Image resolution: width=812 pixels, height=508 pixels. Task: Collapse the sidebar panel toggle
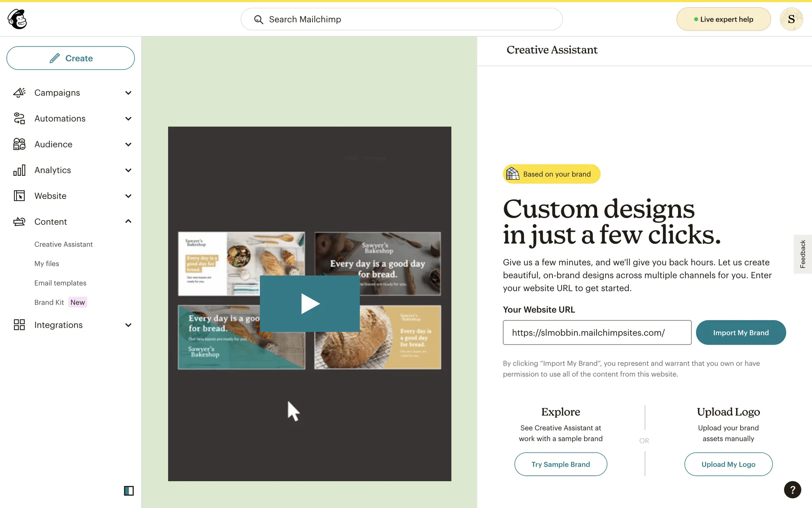(129, 491)
